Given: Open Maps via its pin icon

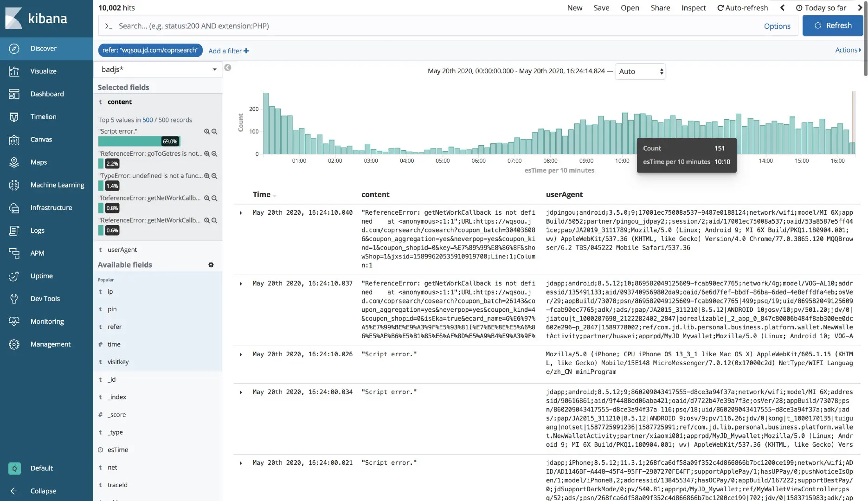Looking at the screenshot, I should click(x=14, y=162).
